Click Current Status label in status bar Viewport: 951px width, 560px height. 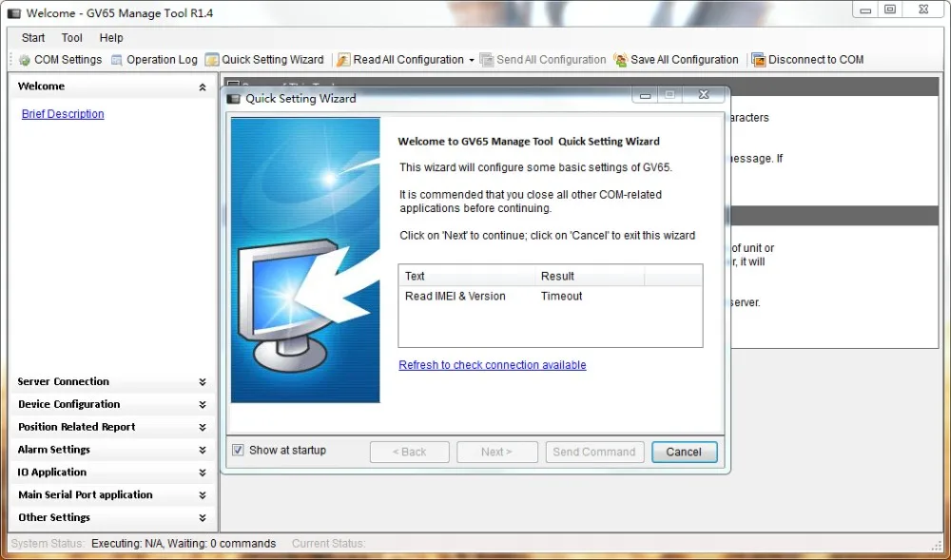[328, 544]
